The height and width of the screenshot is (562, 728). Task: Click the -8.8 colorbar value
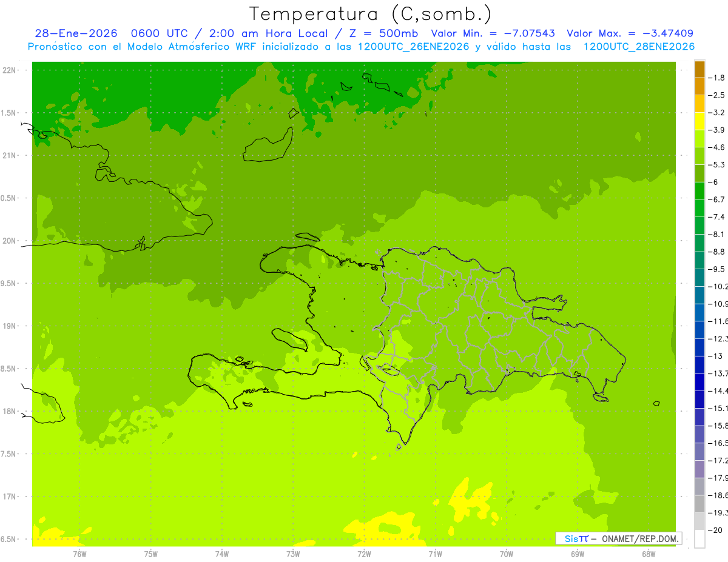[x=717, y=252]
